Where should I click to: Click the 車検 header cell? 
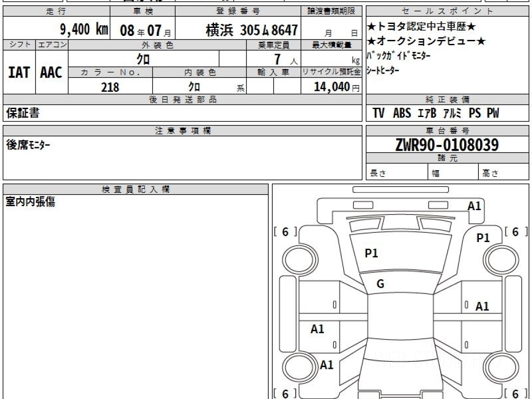tap(143, 12)
